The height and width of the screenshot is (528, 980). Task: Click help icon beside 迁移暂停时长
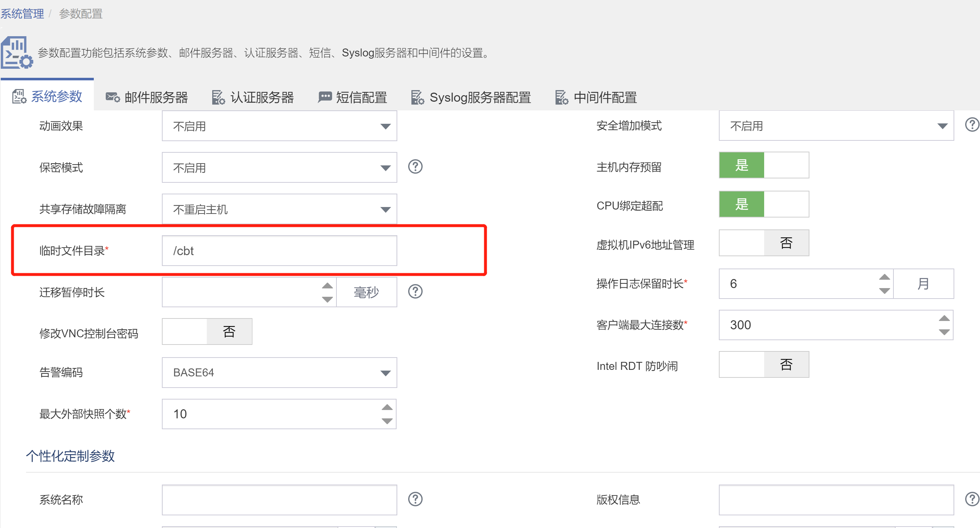415,292
